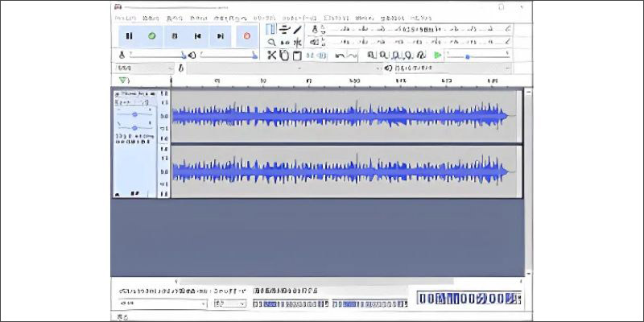644x322 pixels.
Task: Adjust the track gain slider
Action: tap(134, 114)
